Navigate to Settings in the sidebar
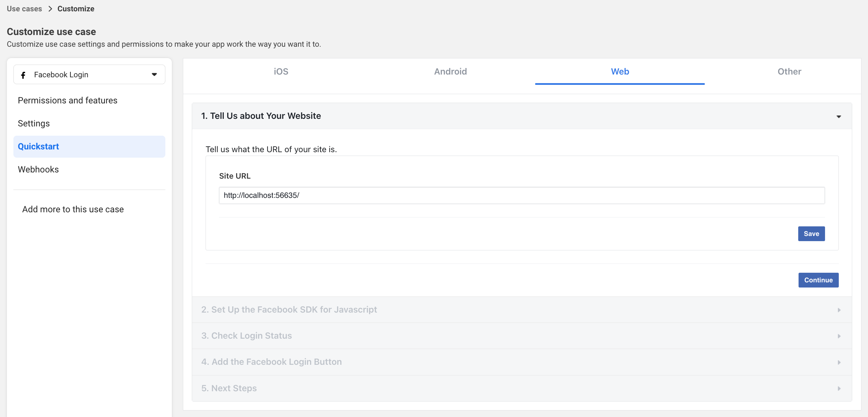The height and width of the screenshot is (417, 868). tap(34, 123)
